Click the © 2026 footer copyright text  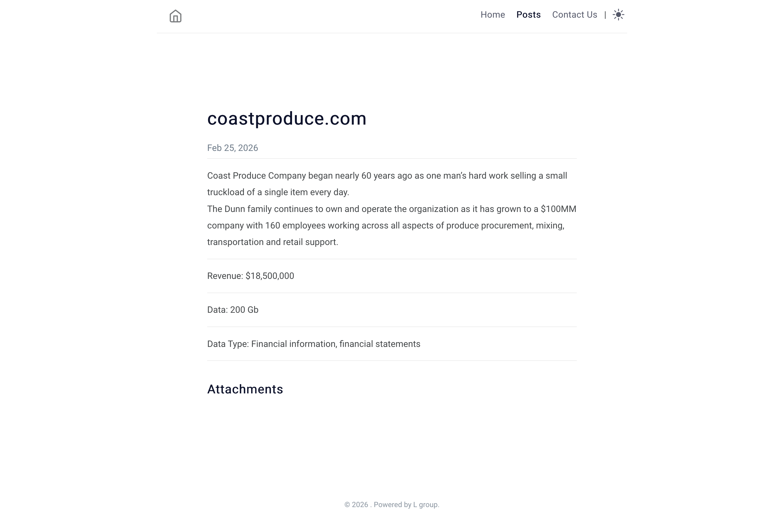pos(356,504)
